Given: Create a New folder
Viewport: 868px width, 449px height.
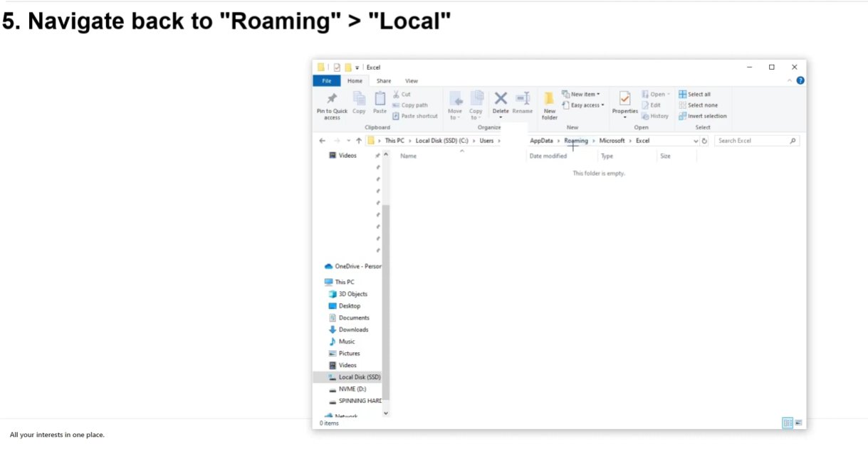Looking at the screenshot, I should coord(549,105).
